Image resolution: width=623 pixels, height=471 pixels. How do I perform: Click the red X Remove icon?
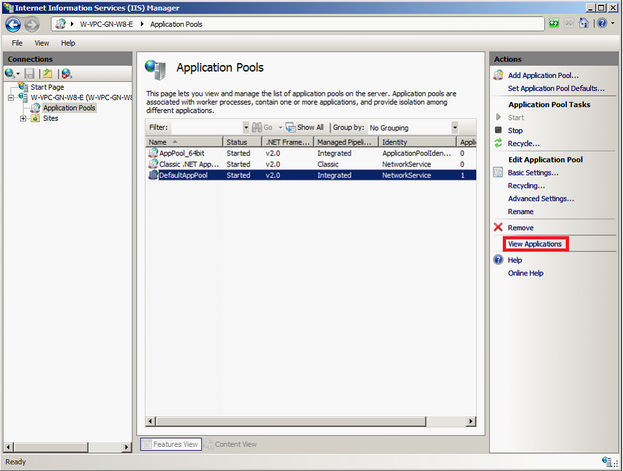click(x=498, y=227)
